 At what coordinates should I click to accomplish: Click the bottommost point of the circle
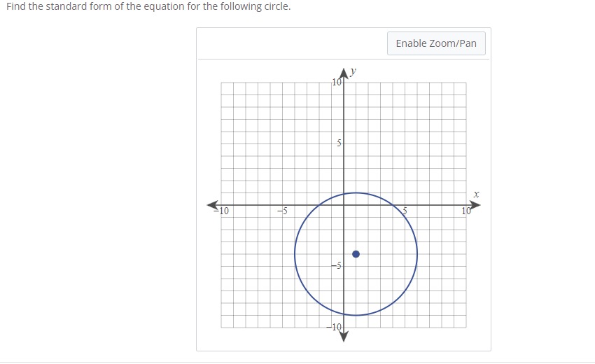(356, 315)
